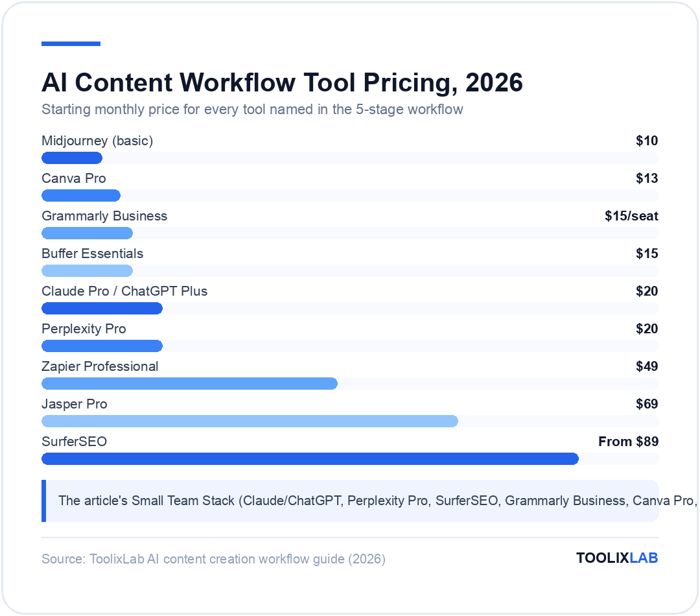Click the Buffer Essentials price bar
The image size is (700, 616).
pyautogui.click(x=87, y=270)
